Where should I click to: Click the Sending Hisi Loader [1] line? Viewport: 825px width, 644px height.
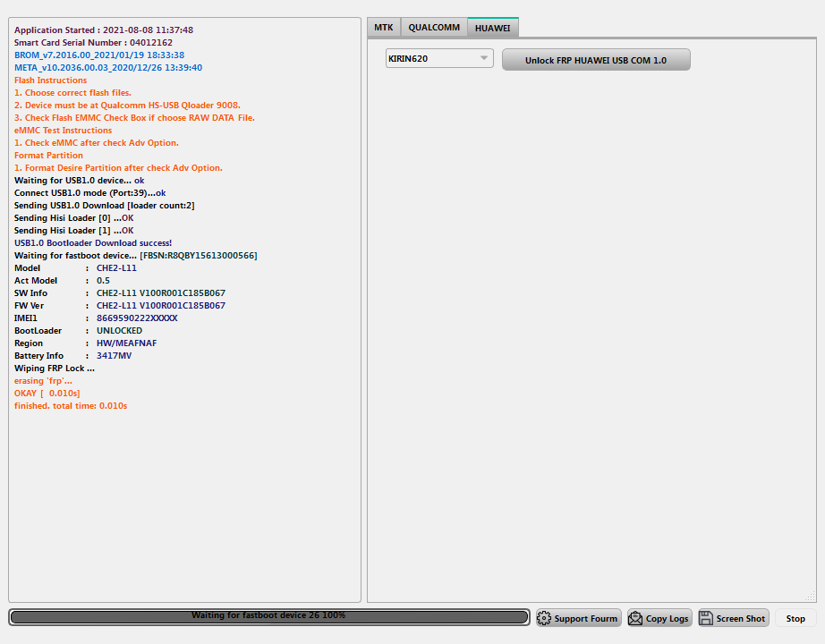[73, 231]
